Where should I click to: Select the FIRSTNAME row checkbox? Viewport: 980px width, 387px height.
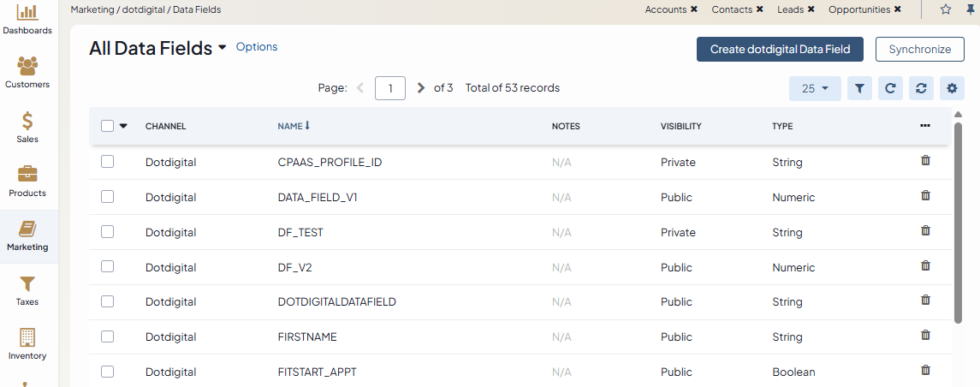tap(108, 336)
